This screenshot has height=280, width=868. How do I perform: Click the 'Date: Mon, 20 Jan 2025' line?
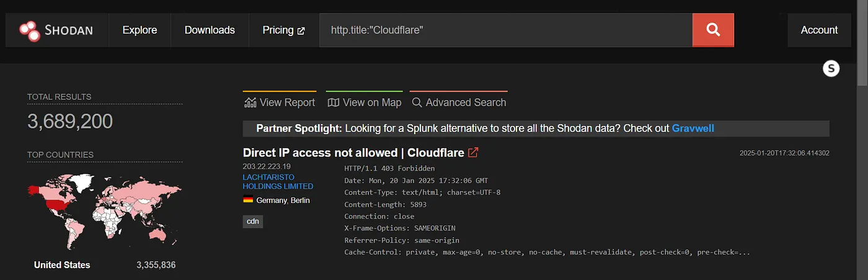coord(416,180)
